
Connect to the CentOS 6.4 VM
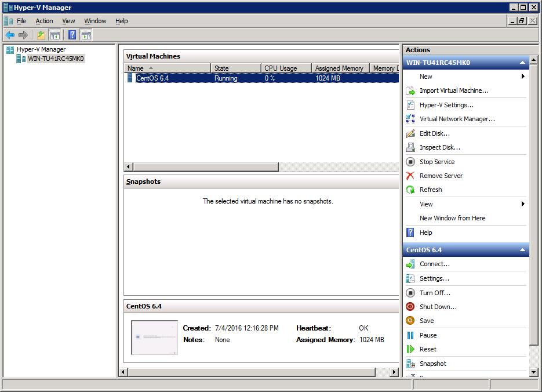tap(435, 264)
